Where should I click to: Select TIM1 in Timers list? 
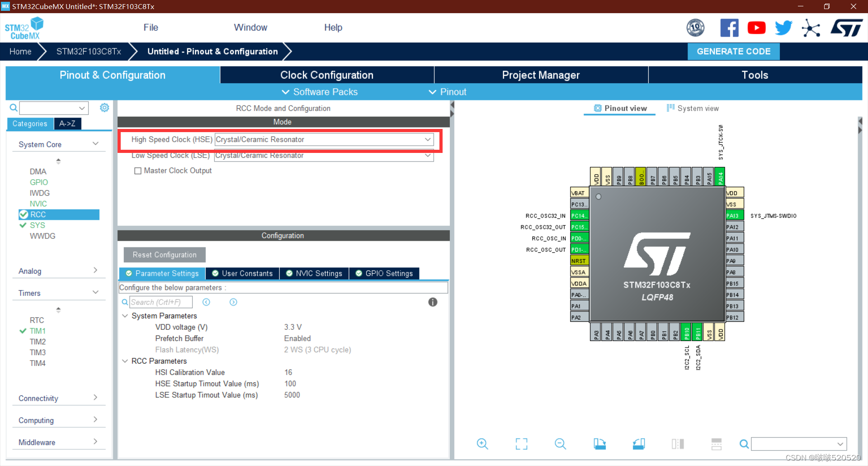coord(38,331)
